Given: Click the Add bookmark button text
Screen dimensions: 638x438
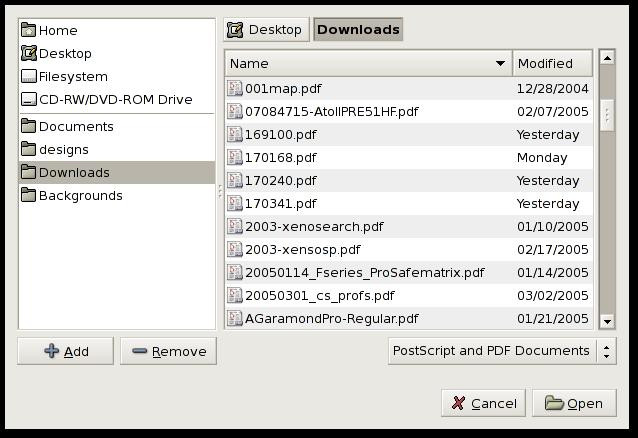Looking at the screenshot, I should point(76,351).
